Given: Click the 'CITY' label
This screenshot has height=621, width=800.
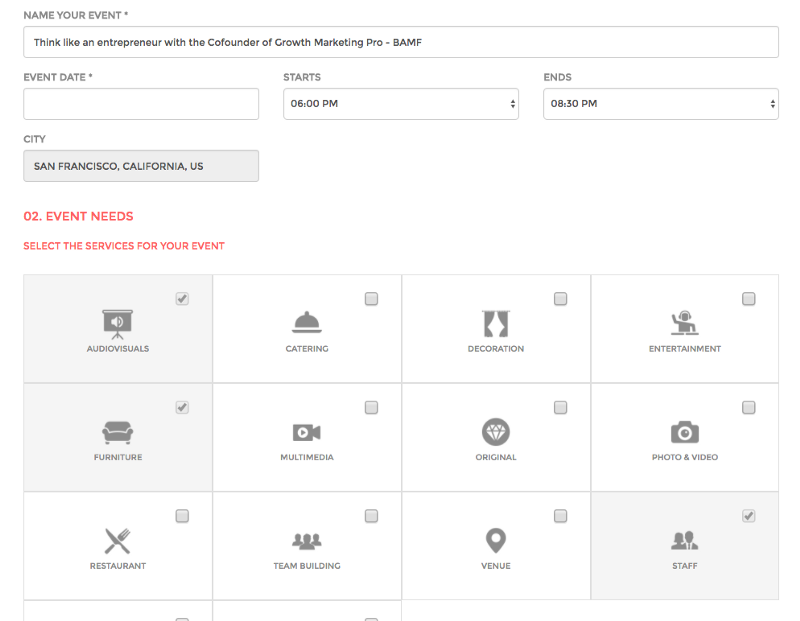Looking at the screenshot, I should [35, 139].
